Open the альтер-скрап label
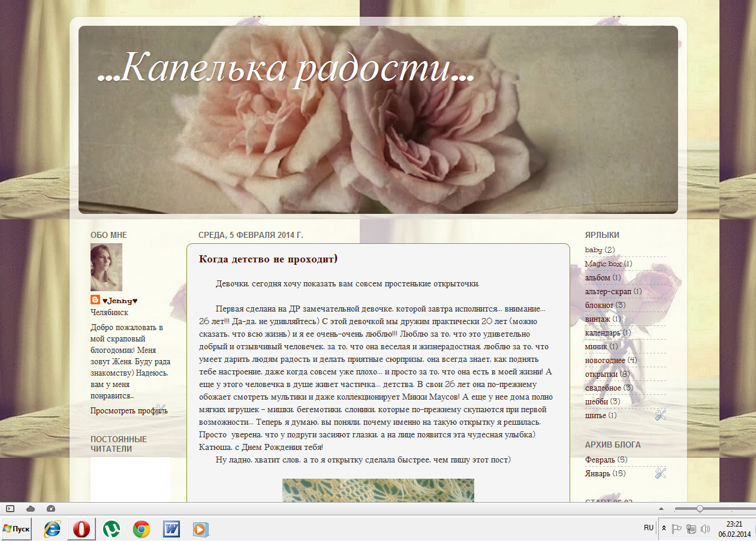Screen dimensions: 756x541 click(608, 291)
